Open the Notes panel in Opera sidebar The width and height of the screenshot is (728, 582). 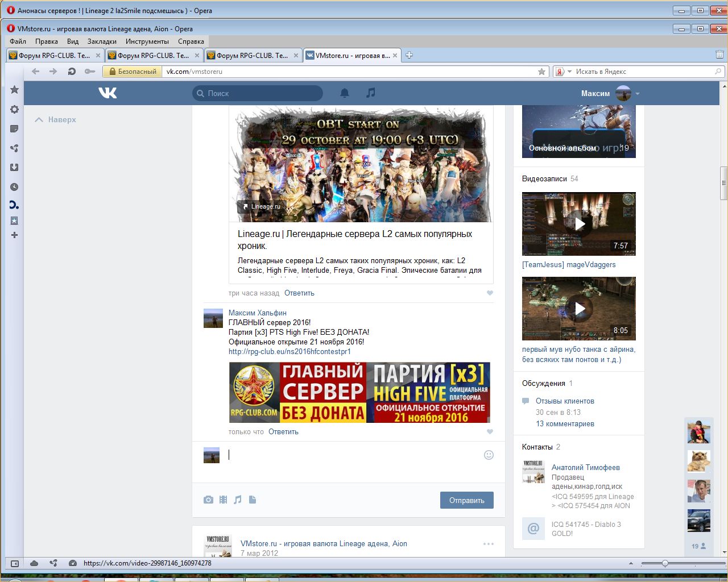[x=15, y=129]
